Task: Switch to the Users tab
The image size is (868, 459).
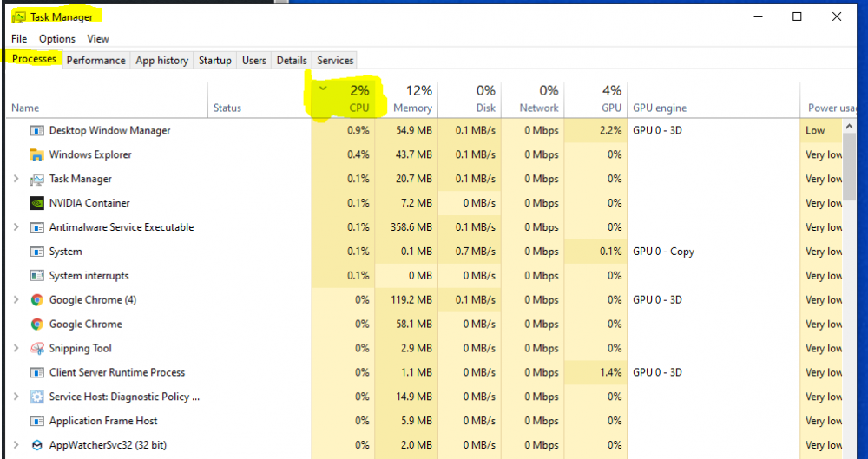Action: 254,61
